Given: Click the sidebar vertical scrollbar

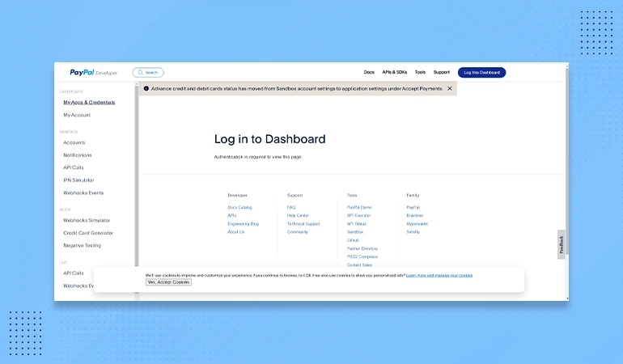Looking at the screenshot, I should tap(137, 175).
